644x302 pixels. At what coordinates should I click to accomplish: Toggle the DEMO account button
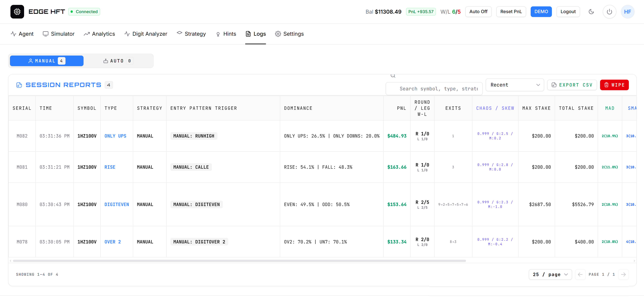[541, 12]
